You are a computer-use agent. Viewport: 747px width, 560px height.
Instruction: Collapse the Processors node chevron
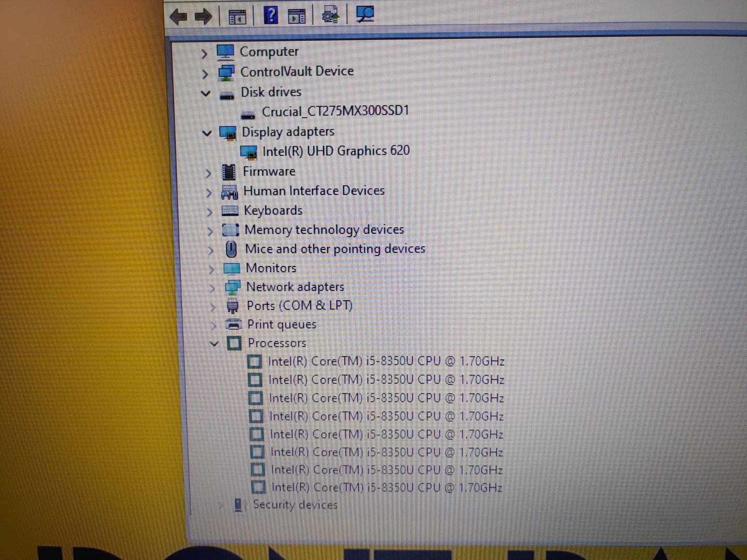click(214, 344)
